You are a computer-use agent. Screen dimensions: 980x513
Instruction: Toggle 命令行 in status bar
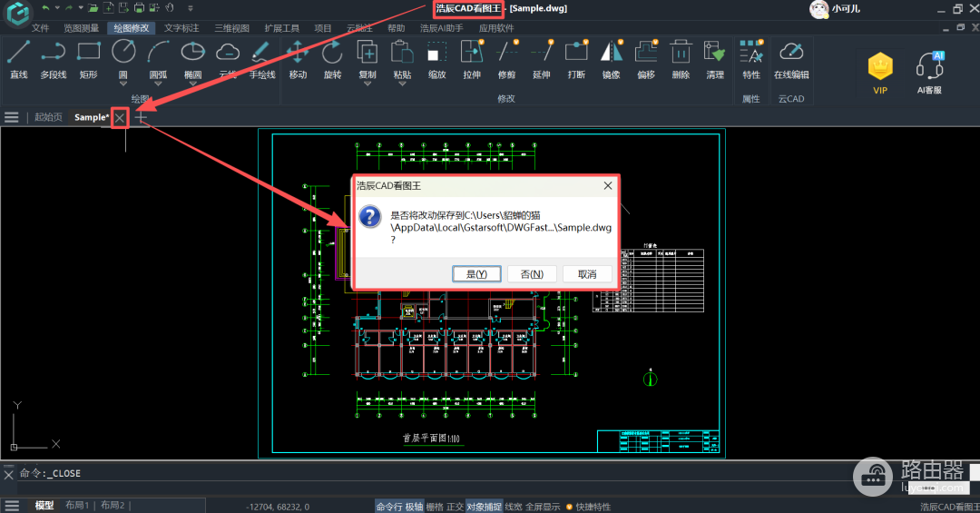389,507
